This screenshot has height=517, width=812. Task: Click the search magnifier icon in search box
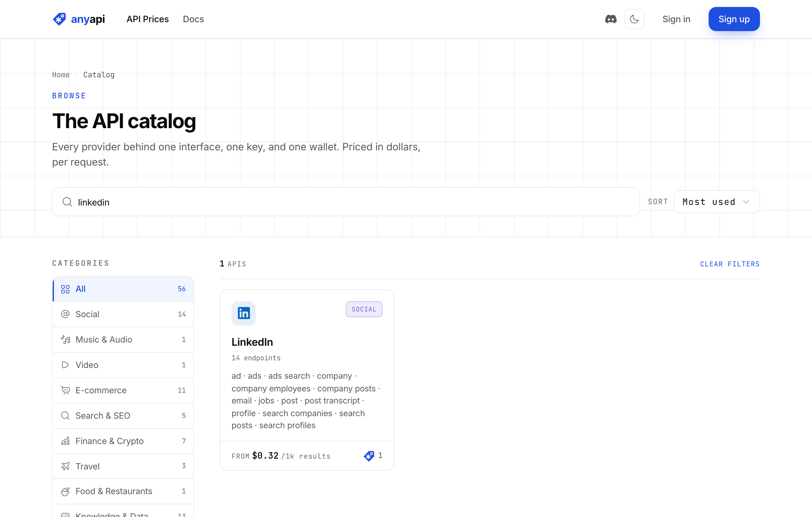coord(67,202)
